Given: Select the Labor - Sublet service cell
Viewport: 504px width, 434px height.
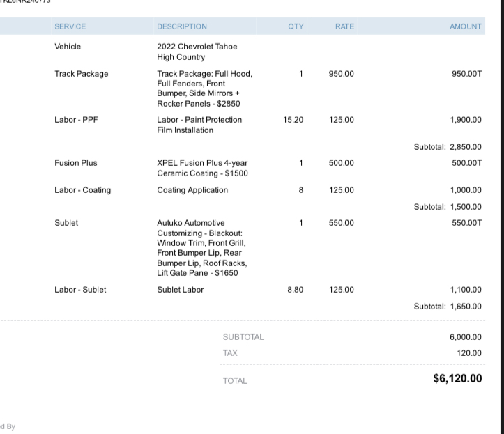Looking at the screenshot, I should (80, 290).
